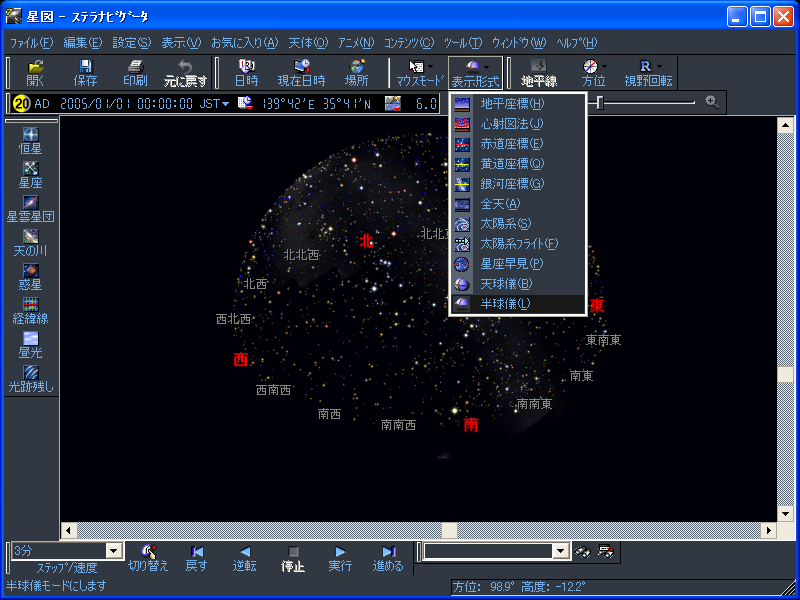Click the 保存 (Save) toolbar icon
Viewport: 800px width, 600px height.
(x=86, y=72)
